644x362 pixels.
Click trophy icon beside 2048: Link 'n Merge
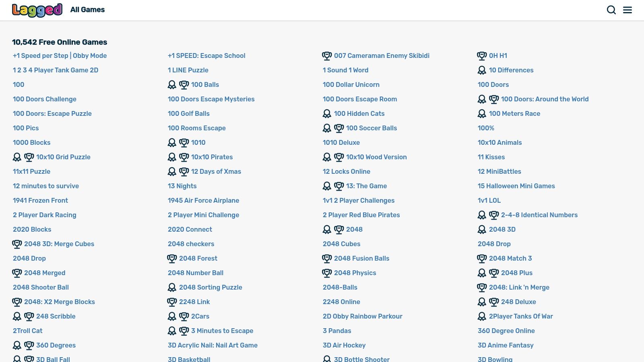(x=482, y=288)
